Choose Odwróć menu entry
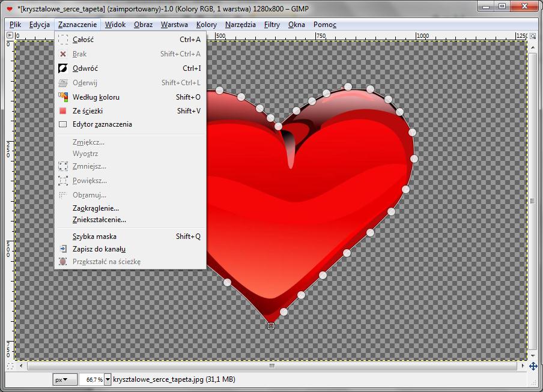This screenshot has width=543, height=392. (130, 68)
